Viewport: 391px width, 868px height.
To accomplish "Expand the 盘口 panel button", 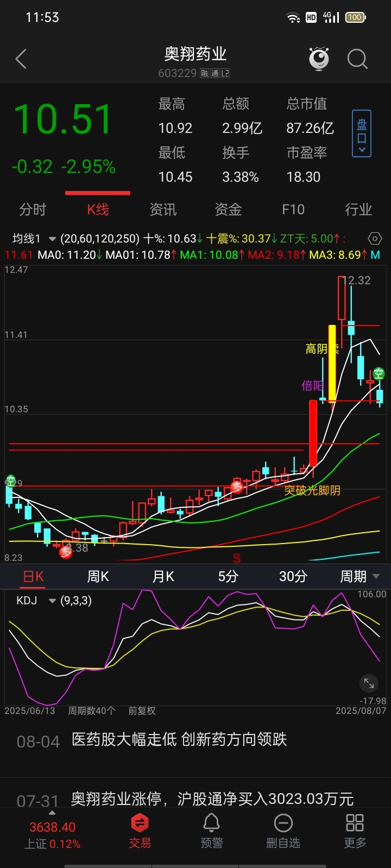I will tap(362, 133).
